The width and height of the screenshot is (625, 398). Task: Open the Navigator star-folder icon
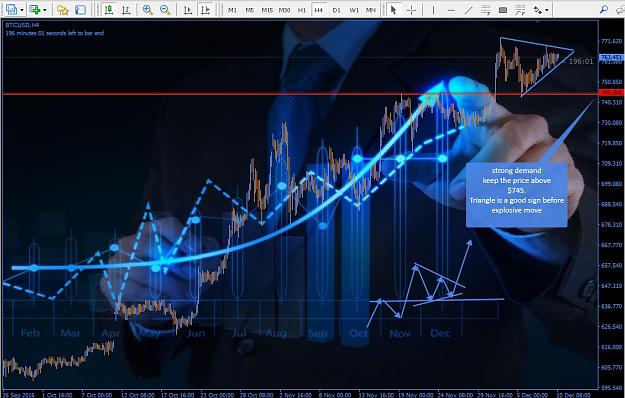pyautogui.click(x=63, y=10)
